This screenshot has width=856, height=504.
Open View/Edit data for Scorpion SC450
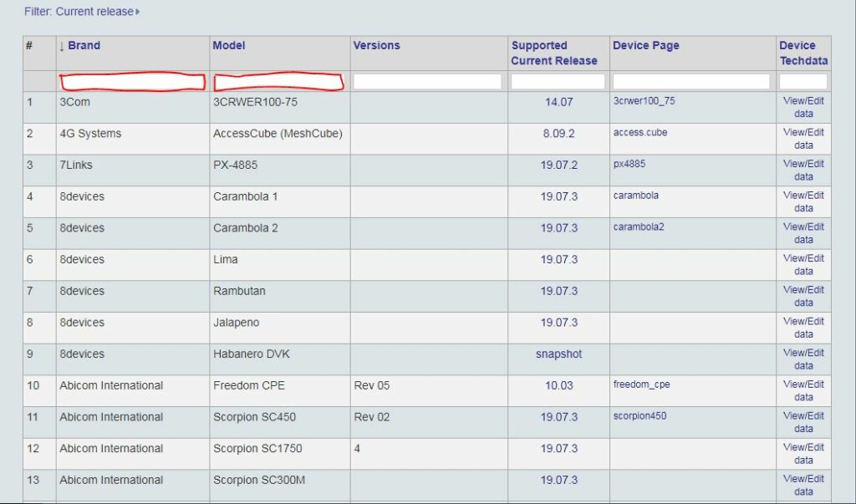(x=803, y=422)
